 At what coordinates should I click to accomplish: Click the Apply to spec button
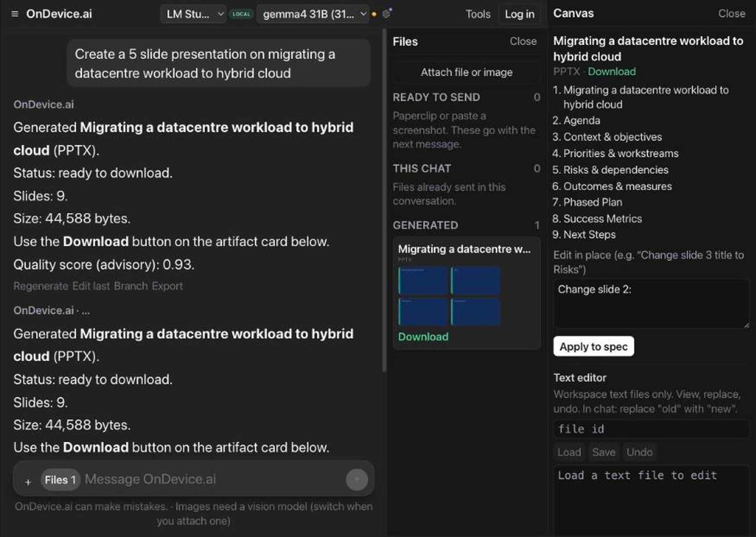click(594, 346)
